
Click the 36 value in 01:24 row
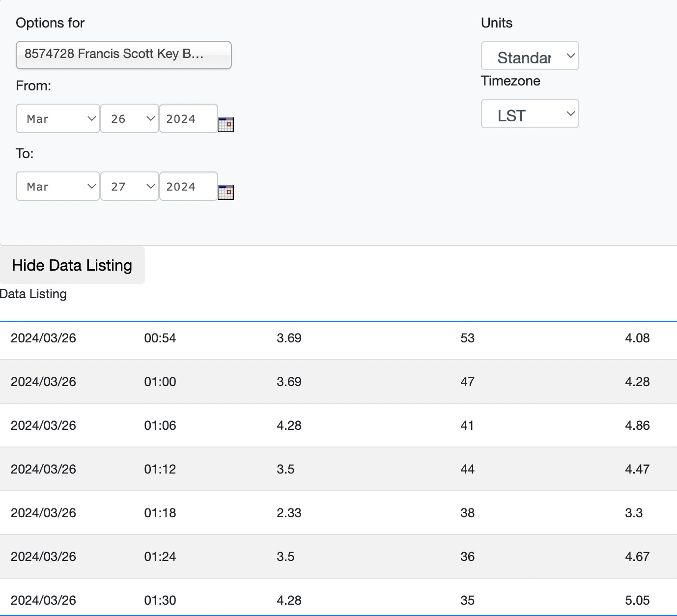pos(467,557)
